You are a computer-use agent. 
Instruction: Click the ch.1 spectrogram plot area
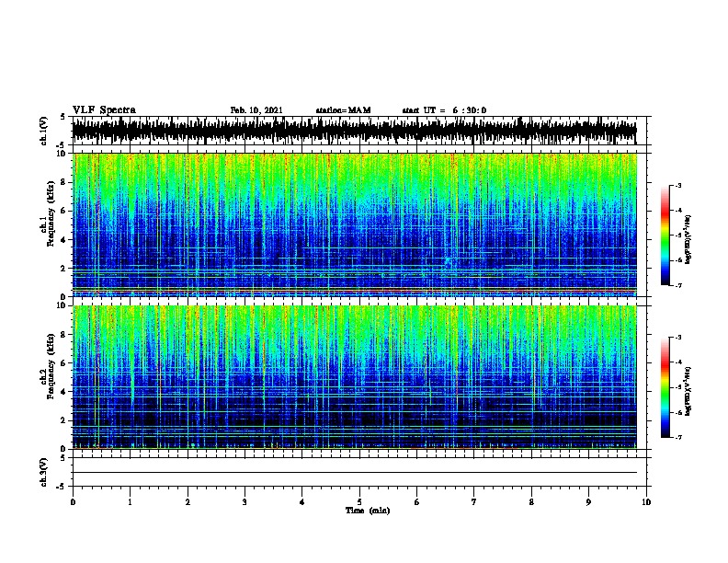[x=354, y=224]
